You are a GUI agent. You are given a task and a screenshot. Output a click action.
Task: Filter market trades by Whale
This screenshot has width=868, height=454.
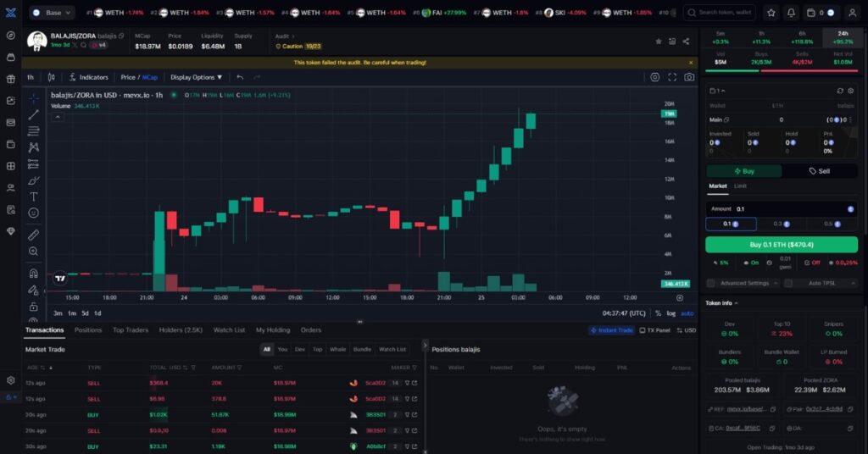pyautogui.click(x=337, y=350)
